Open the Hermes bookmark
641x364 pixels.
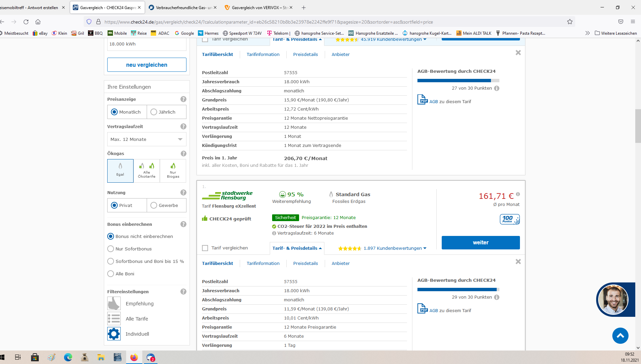click(x=208, y=33)
